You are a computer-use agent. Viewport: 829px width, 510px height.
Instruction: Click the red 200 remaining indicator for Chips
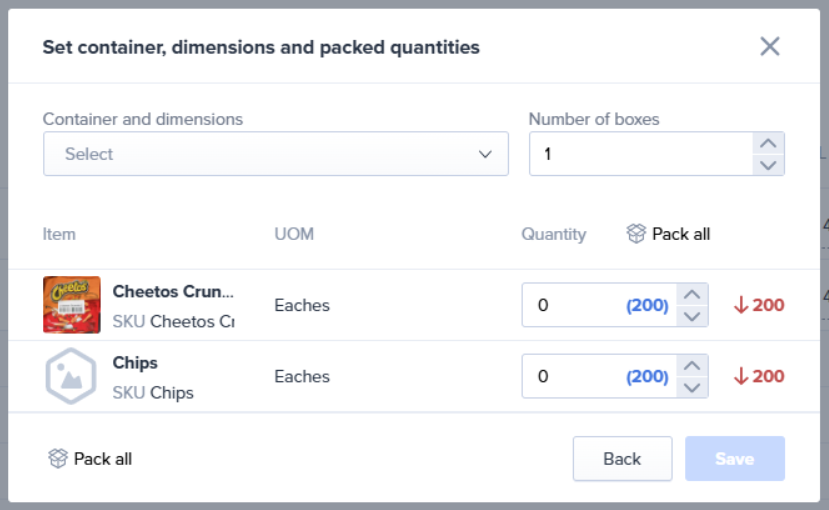click(x=759, y=377)
